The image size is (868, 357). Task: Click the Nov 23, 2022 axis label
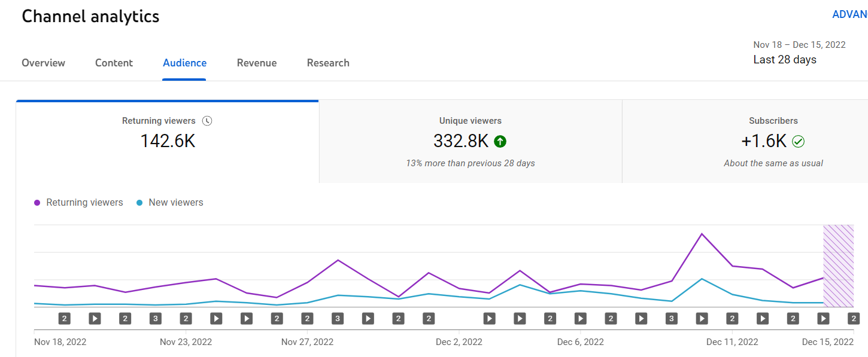pos(186,342)
